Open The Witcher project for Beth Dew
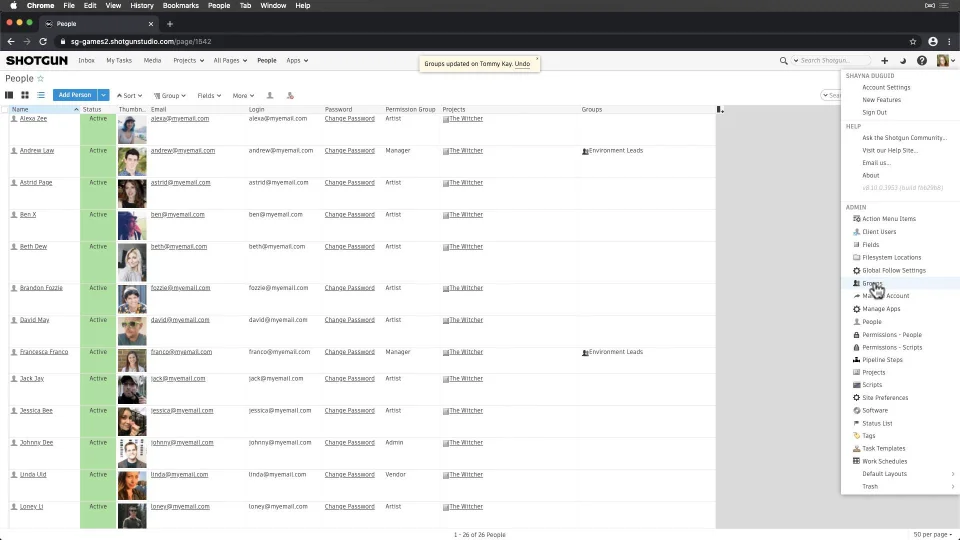The image size is (960, 540). [466, 247]
